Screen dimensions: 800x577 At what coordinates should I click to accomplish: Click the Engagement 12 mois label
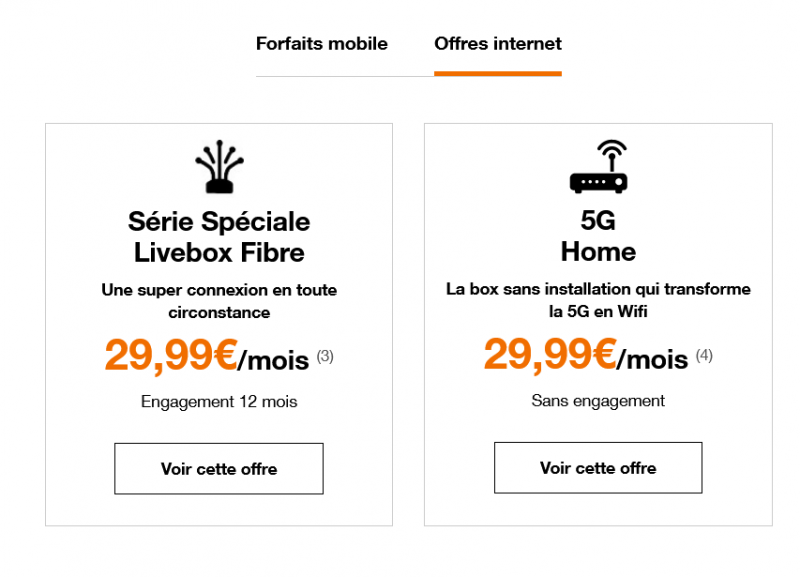click(219, 402)
